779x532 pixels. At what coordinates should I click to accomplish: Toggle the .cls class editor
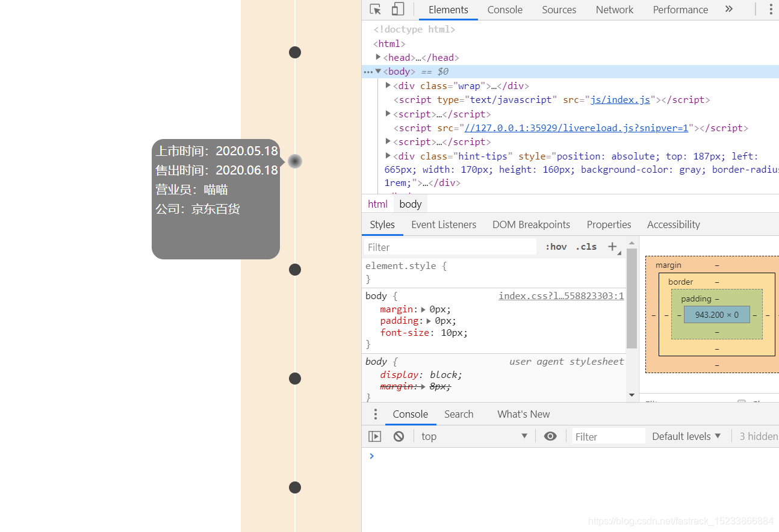pos(586,247)
